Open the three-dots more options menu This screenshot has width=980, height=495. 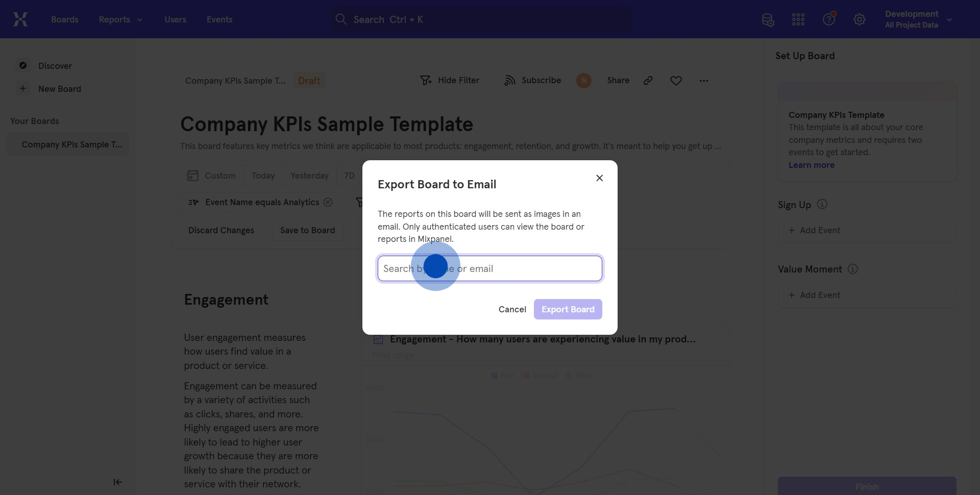coord(704,81)
